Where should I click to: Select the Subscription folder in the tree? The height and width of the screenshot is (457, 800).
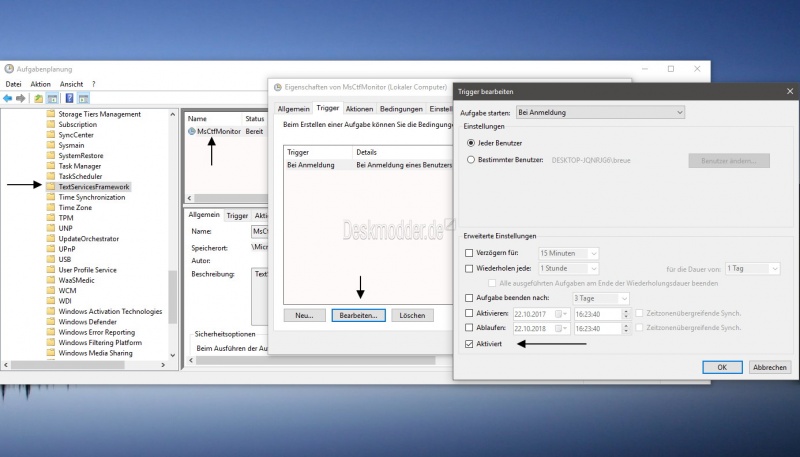pyautogui.click(x=78, y=124)
